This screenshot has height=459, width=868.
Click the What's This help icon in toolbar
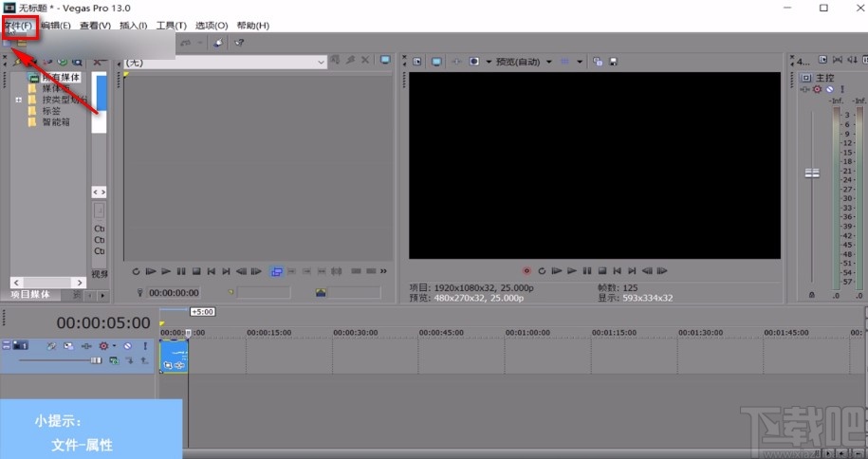point(239,43)
